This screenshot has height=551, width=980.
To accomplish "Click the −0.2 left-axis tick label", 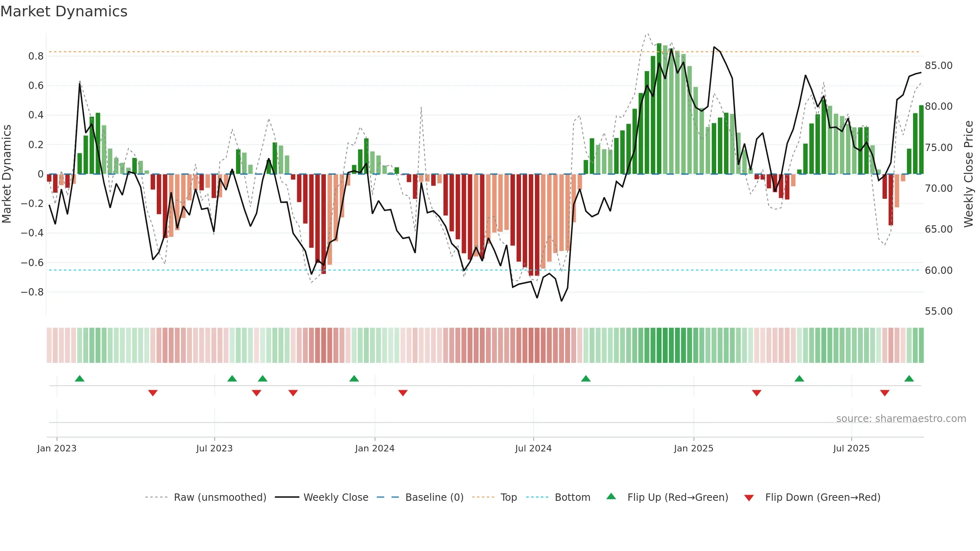I will point(32,204).
